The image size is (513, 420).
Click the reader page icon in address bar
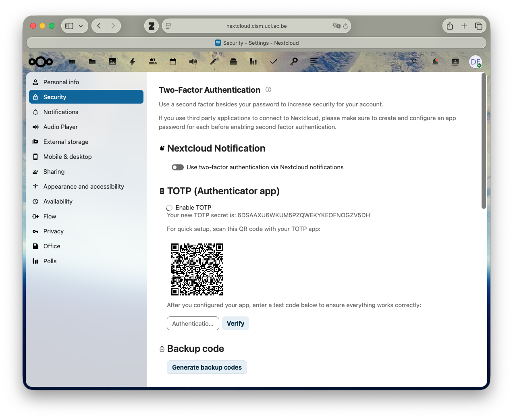pos(168,26)
